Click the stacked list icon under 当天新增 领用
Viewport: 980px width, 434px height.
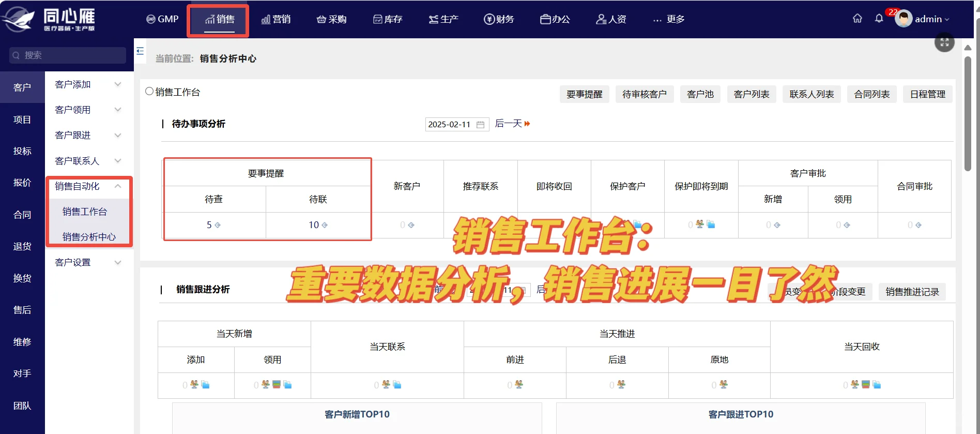click(277, 384)
